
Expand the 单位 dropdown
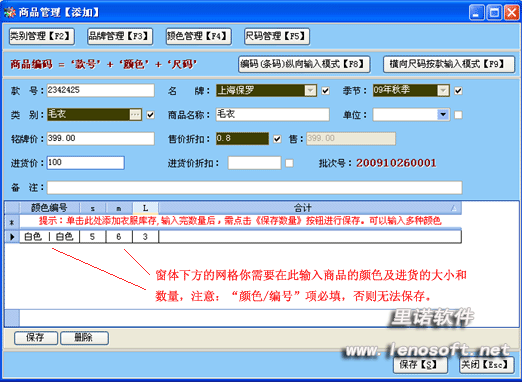pos(443,115)
